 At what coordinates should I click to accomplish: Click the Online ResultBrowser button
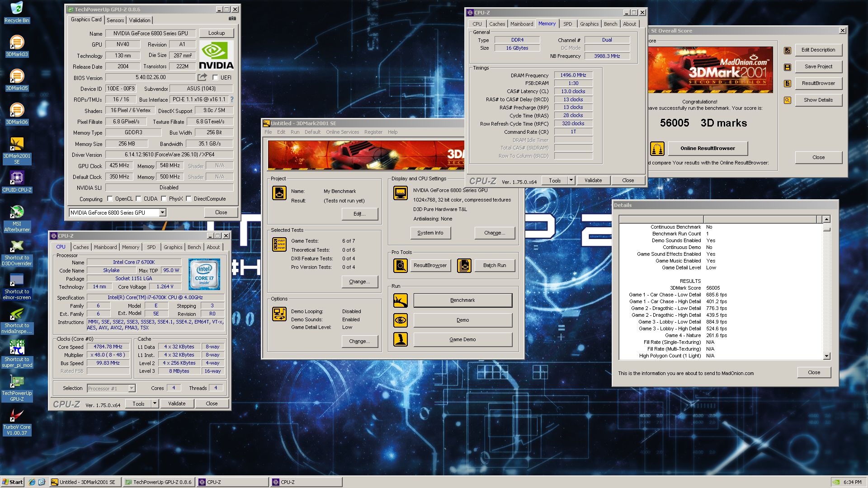click(x=708, y=148)
